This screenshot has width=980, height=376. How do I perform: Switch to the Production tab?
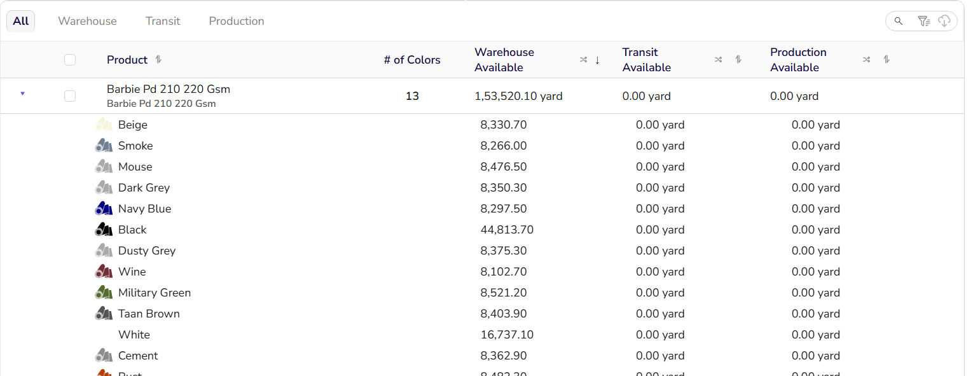click(237, 21)
